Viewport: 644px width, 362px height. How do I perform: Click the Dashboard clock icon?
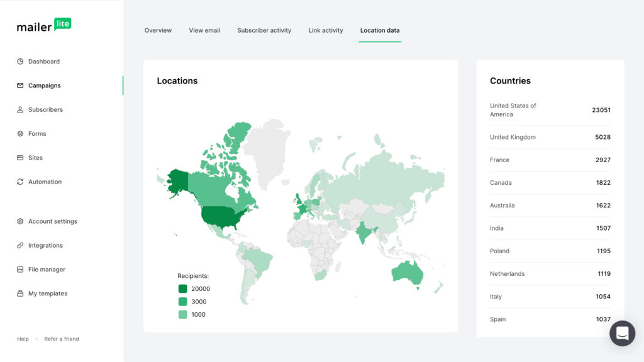pyautogui.click(x=20, y=62)
